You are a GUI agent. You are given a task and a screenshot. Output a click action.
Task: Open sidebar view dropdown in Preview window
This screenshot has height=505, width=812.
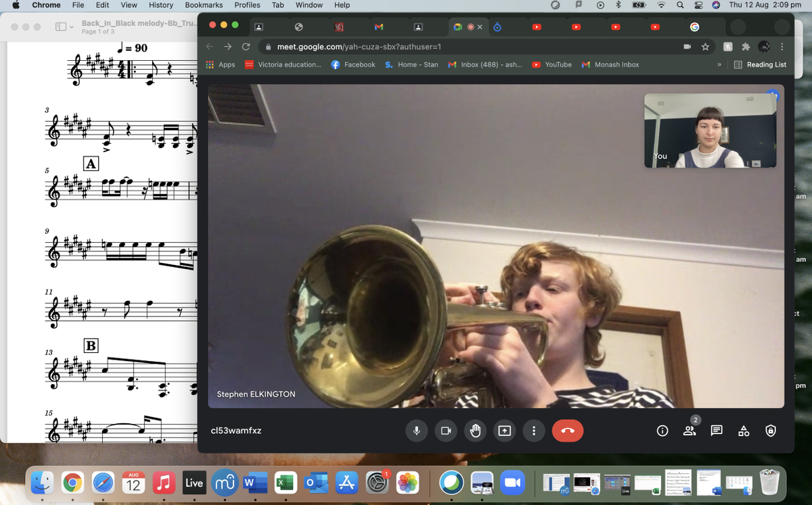64,27
